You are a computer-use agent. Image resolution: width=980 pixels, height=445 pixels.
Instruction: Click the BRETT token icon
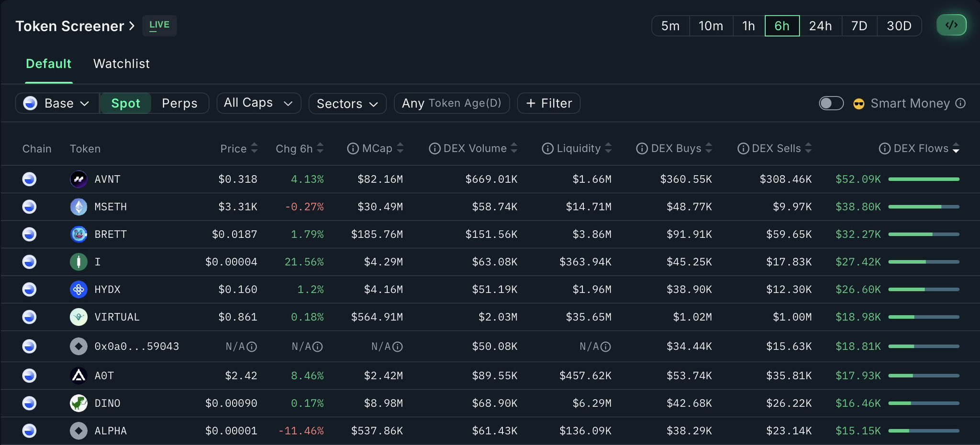click(x=78, y=234)
